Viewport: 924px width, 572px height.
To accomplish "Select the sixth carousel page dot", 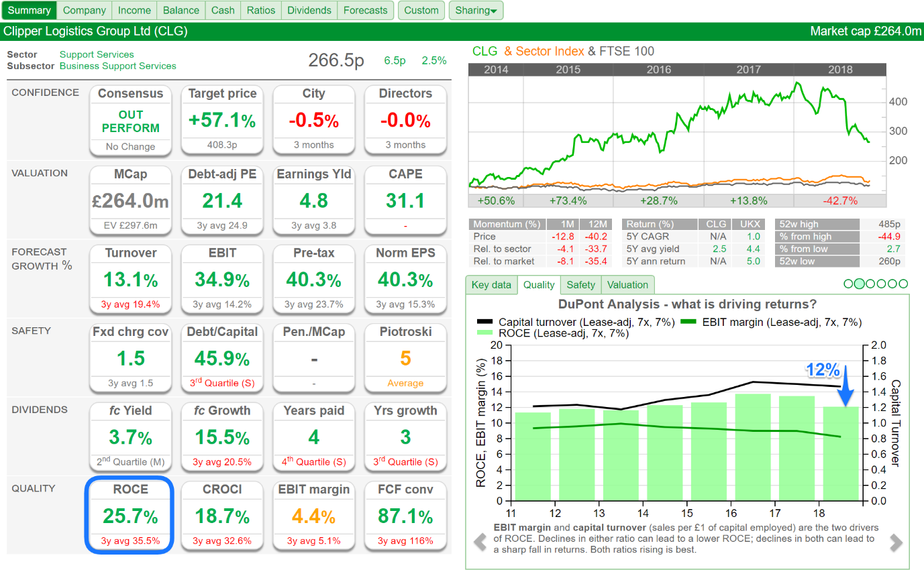I will (x=903, y=284).
